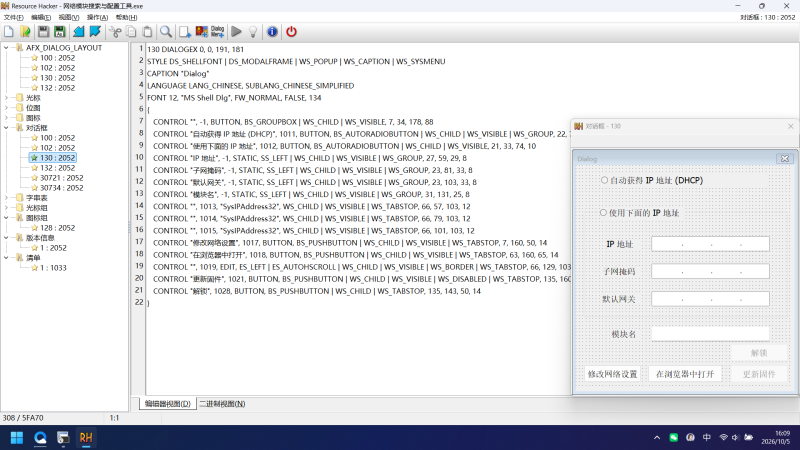Viewport: 800px width, 450px height.
Task: Select 30734 : 2052 dialog resource
Action: pos(61,188)
